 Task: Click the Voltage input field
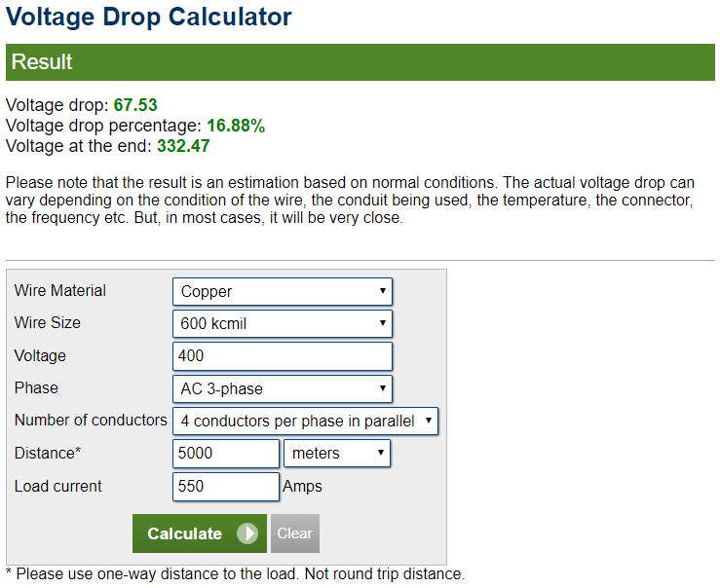282,356
